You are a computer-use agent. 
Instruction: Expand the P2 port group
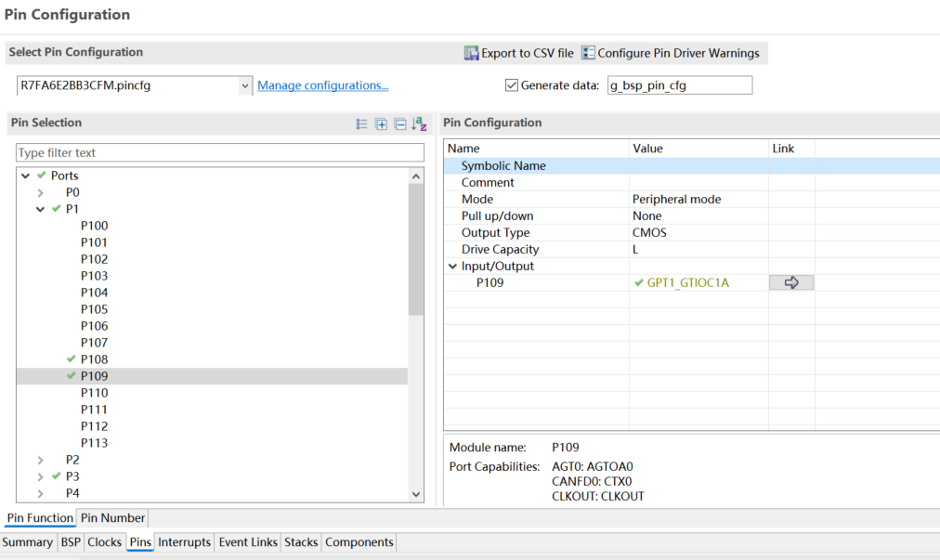[x=40, y=460]
